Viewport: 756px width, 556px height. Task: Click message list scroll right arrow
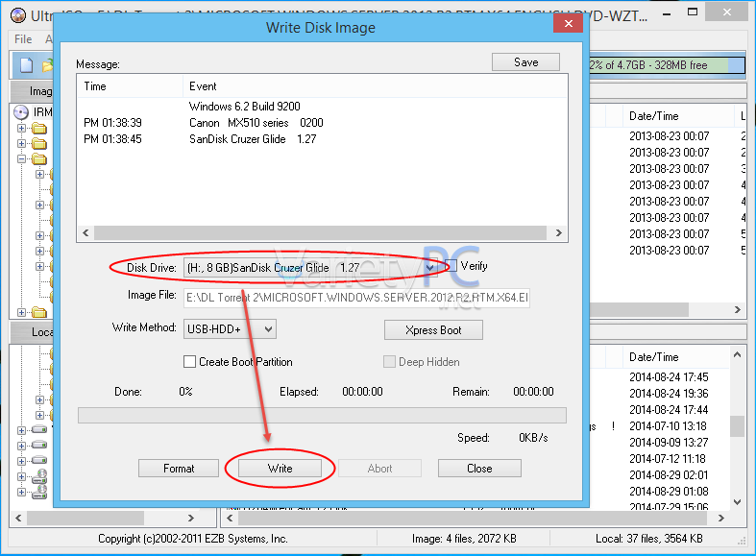tap(558, 233)
